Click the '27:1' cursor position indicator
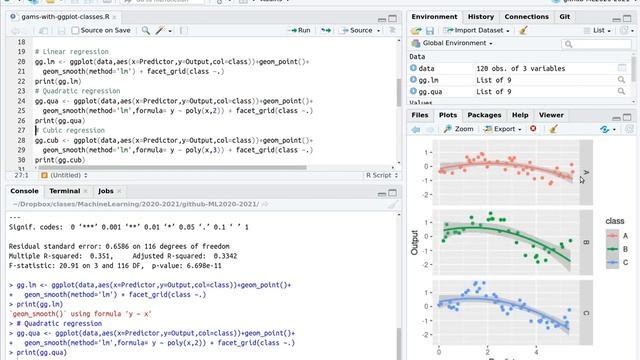This screenshot has width=640, height=360. pos(21,175)
